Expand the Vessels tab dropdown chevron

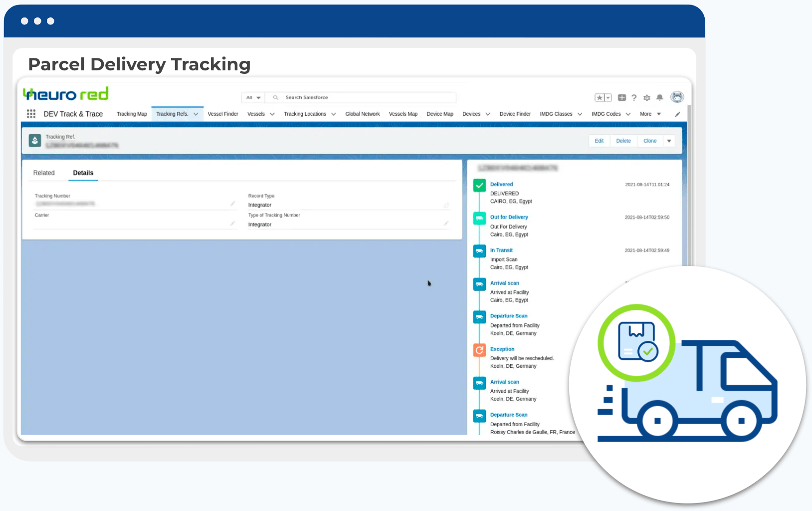point(272,114)
